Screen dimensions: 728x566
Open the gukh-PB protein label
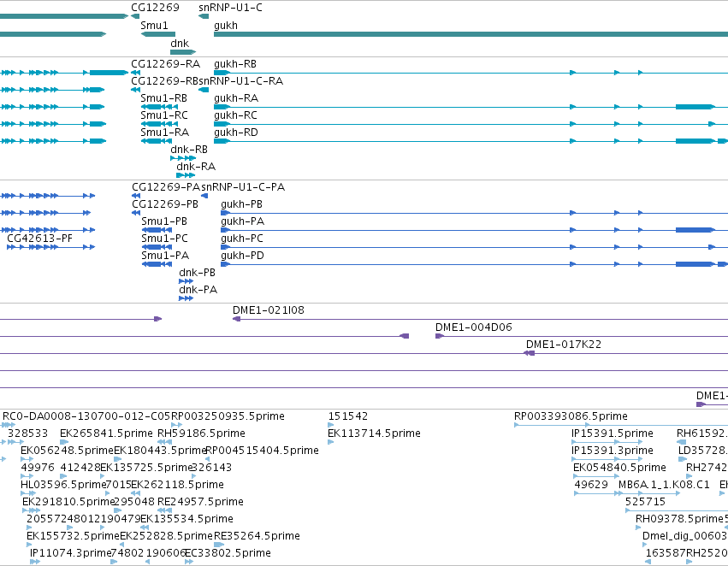coord(242,204)
